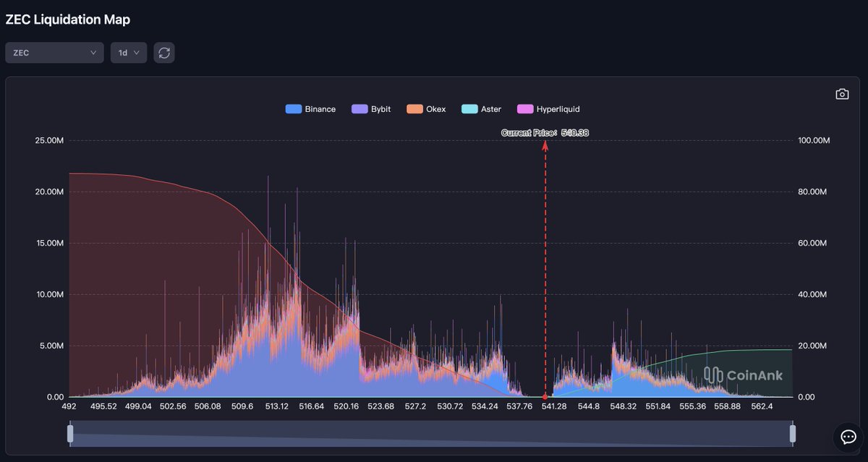
Task: Click the 555.36 x-axis label
Action: point(692,406)
